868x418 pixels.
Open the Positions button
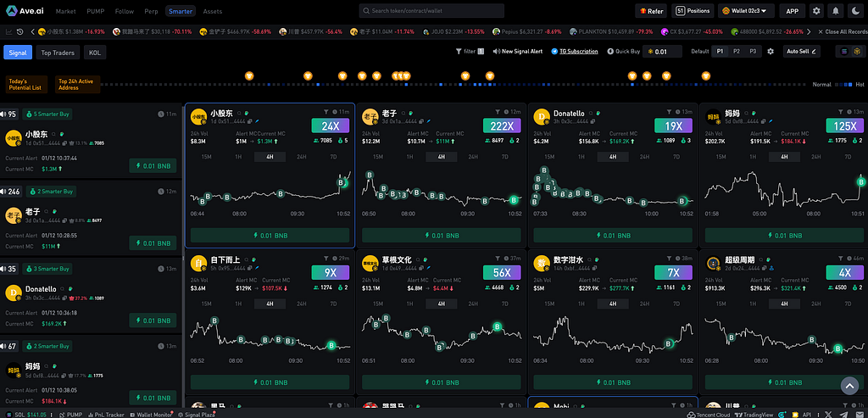pyautogui.click(x=693, y=10)
